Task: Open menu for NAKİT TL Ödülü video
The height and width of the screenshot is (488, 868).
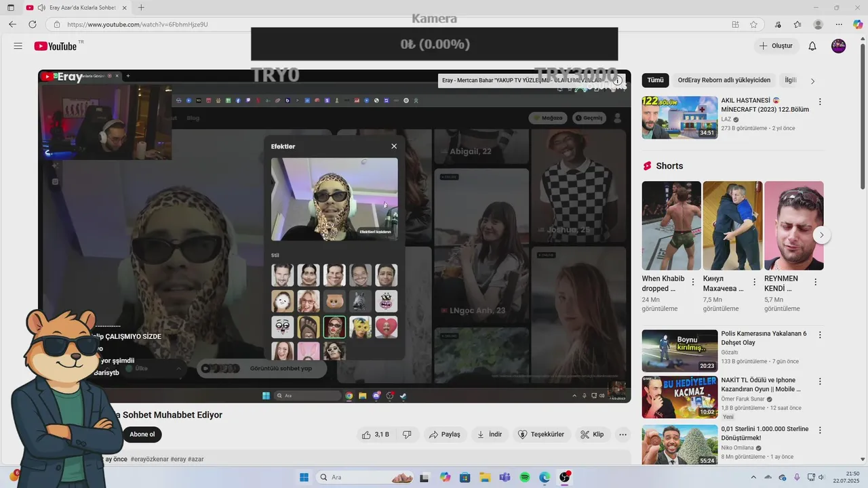Action: [820, 382]
